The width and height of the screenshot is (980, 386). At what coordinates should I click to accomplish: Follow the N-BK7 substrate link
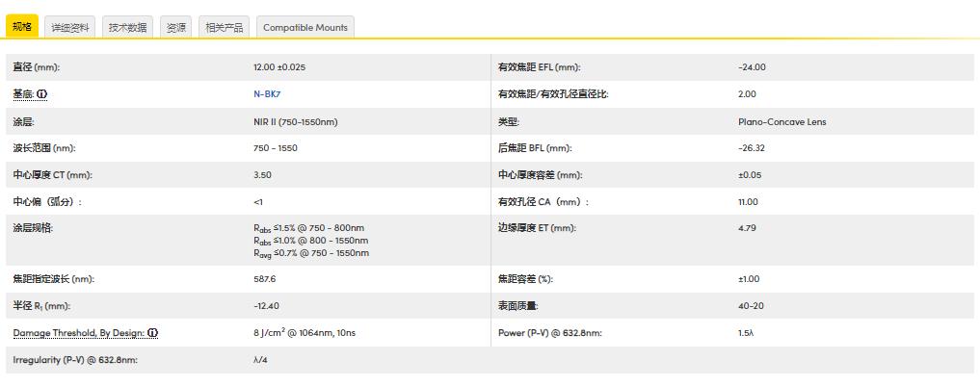[x=262, y=94]
